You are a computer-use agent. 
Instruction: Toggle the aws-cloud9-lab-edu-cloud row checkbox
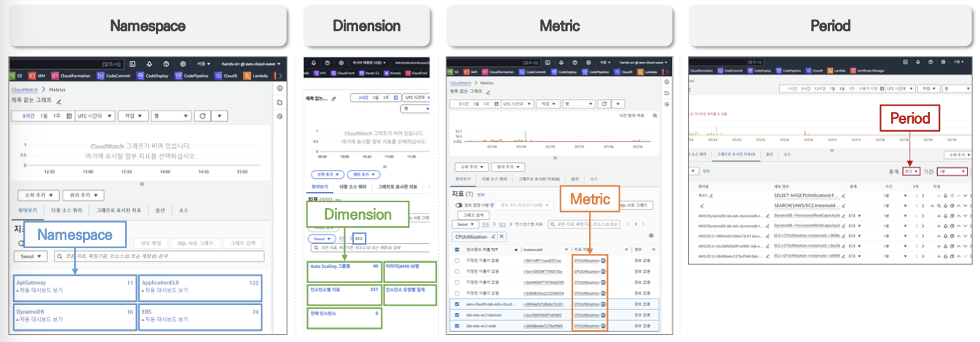tap(457, 303)
